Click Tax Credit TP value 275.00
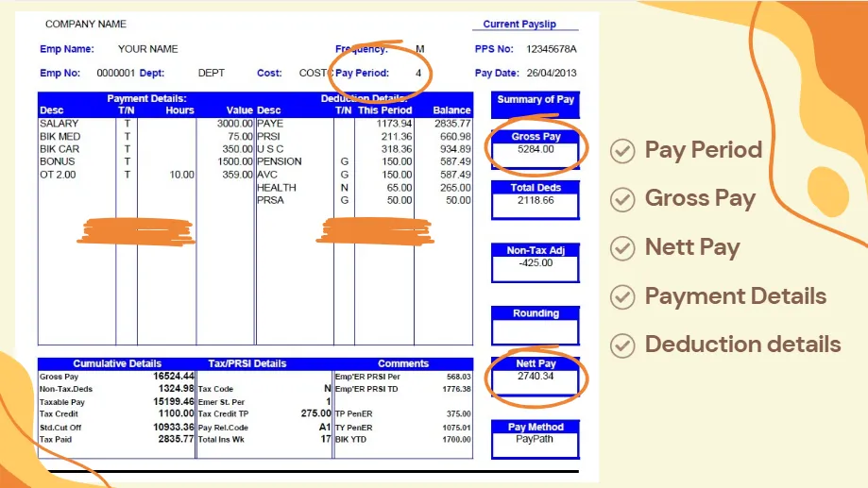The height and width of the screenshot is (488, 868). click(x=315, y=413)
